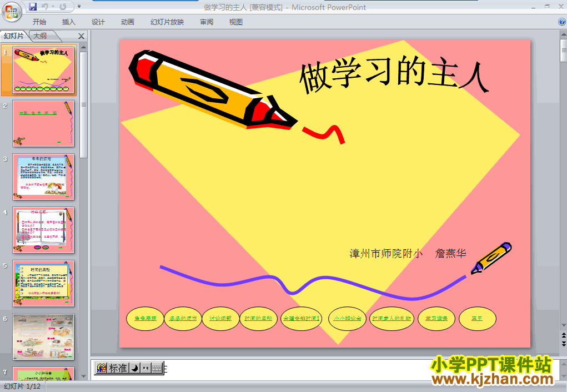The height and width of the screenshot is (392, 567).
Task: Open PowerPoint Help question mark icon
Action: tap(562, 22)
